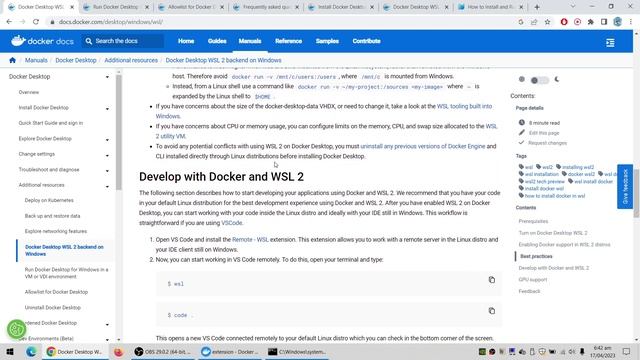Click the browser address bar URL
640x360 pixels.
[111, 22]
